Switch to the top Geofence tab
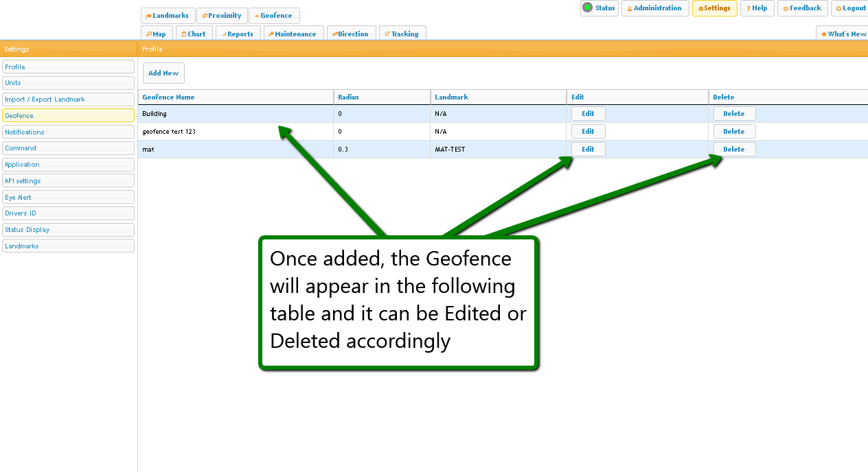868x472 pixels. (273, 16)
